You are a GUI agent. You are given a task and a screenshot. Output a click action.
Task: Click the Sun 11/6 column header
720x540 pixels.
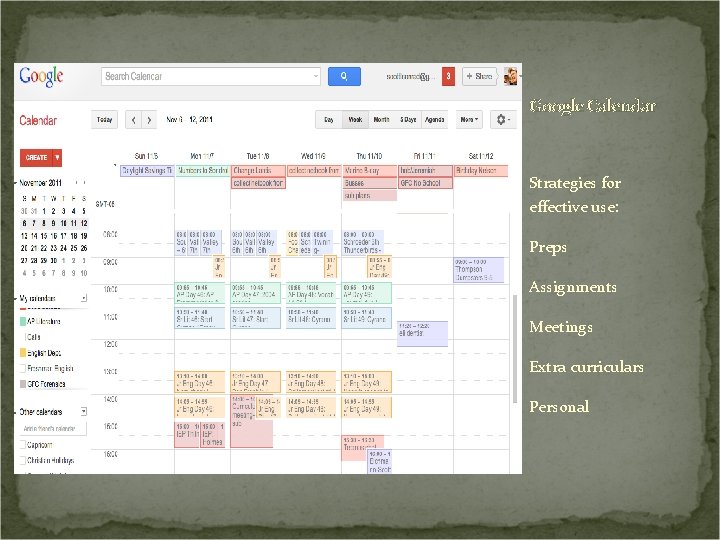[146, 156]
